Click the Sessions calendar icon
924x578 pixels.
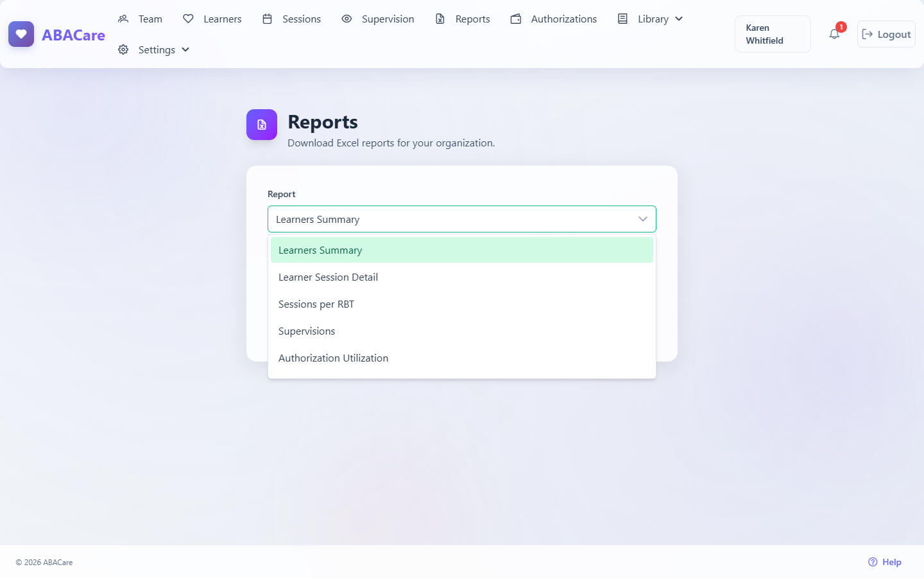click(x=268, y=19)
